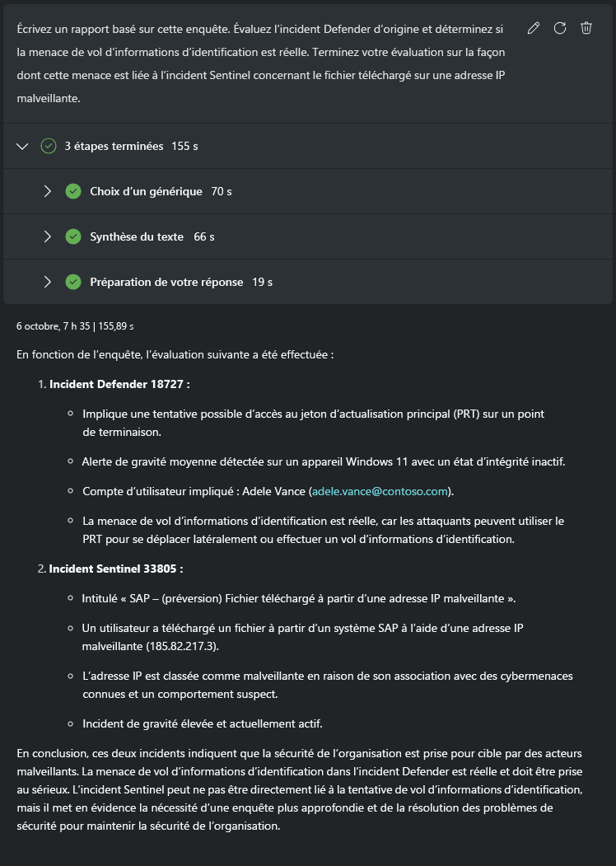Expand the « Synthèse du texte » step
The image size is (616, 866).
tap(48, 236)
